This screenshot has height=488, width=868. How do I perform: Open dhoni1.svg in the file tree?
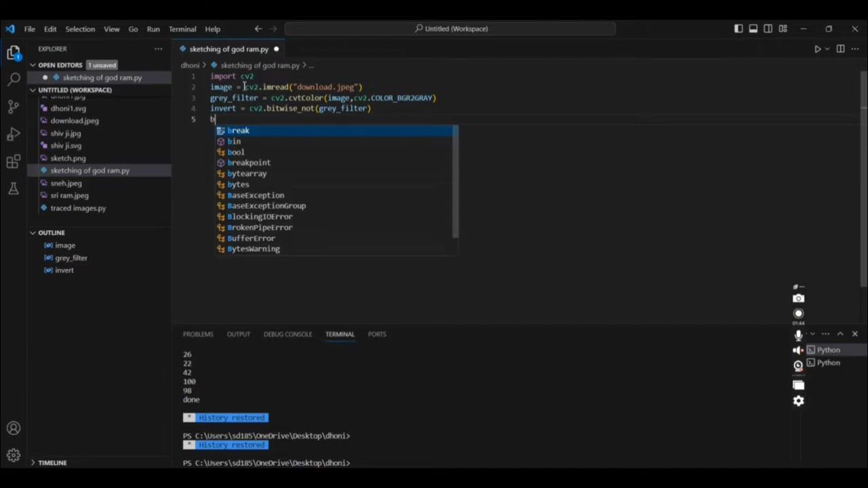tap(68, 108)
